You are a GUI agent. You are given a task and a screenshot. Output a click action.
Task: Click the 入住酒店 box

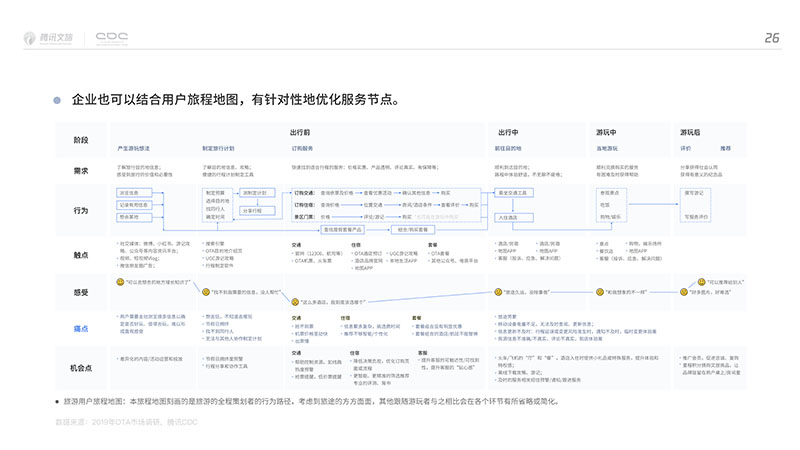[x=514, y=217]
